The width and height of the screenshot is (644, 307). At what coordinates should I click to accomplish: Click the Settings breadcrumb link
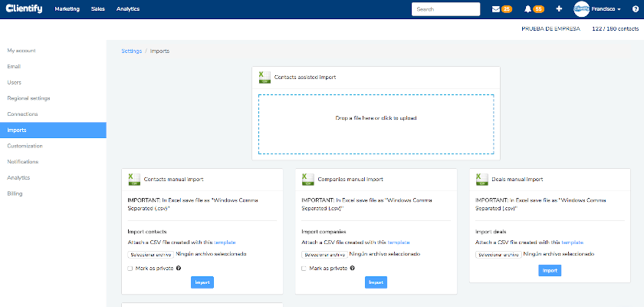[x=131, y=51]
